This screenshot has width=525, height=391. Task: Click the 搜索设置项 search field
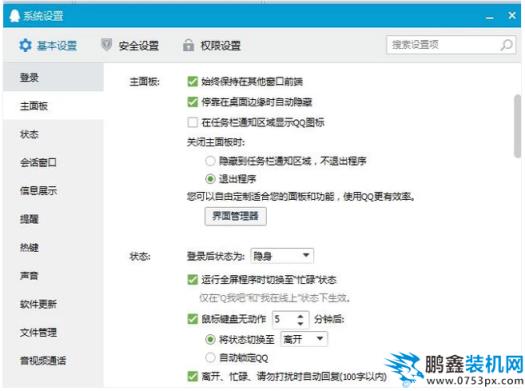pos(450,45)
